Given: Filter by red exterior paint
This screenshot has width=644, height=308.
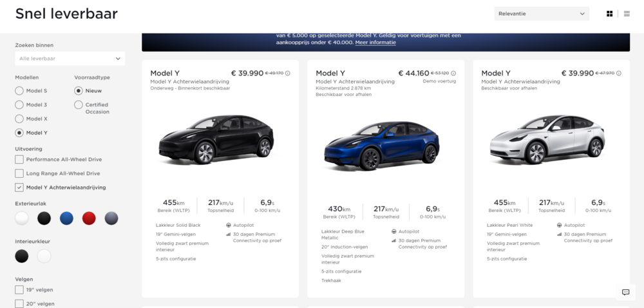Looking at the screenshot, I should coord(89,218).
